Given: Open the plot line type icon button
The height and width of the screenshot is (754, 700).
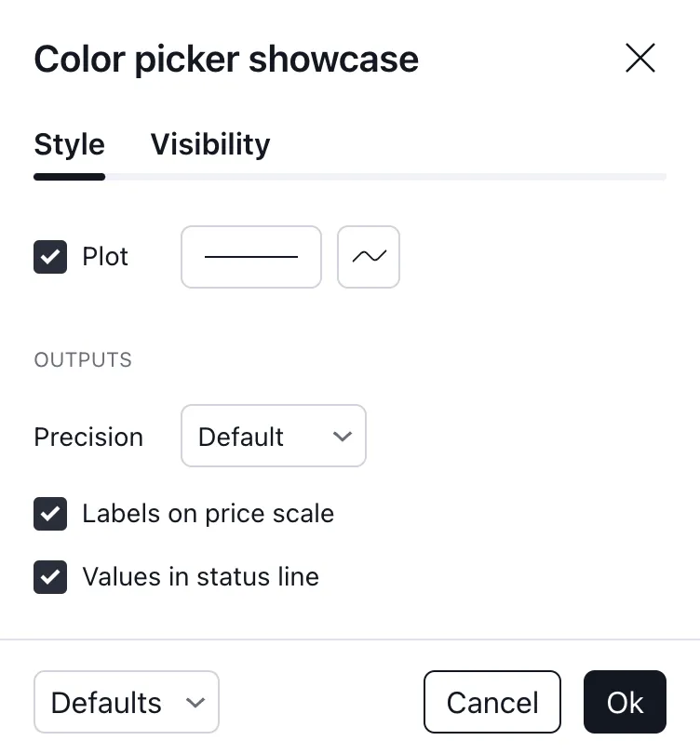Looking at the screenshot, I should (369, 257).
